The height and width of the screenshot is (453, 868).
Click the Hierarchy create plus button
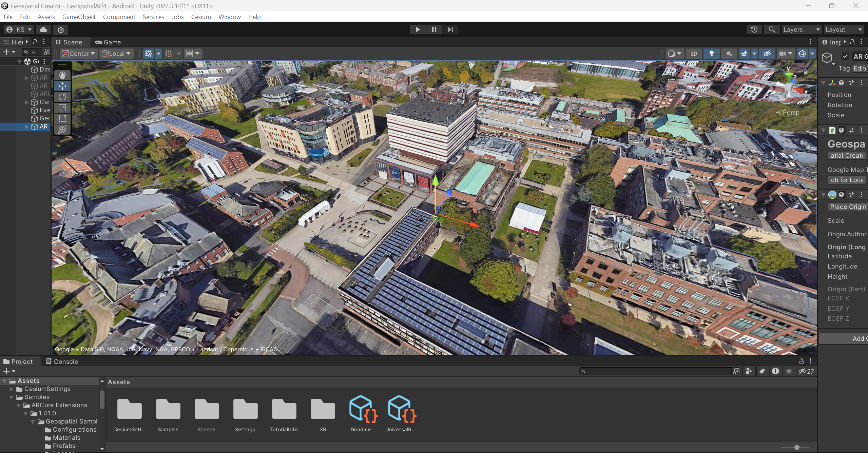tap(9, 52)
